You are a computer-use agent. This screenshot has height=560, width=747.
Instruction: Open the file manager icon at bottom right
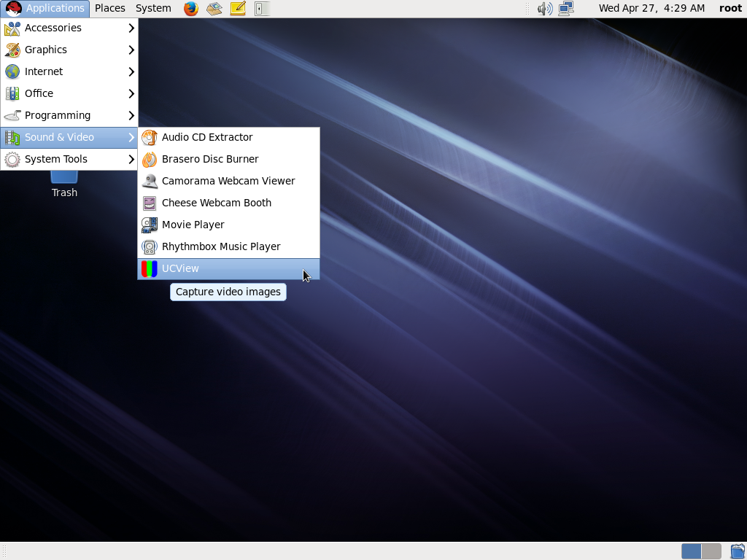click(x=738, y=551)
